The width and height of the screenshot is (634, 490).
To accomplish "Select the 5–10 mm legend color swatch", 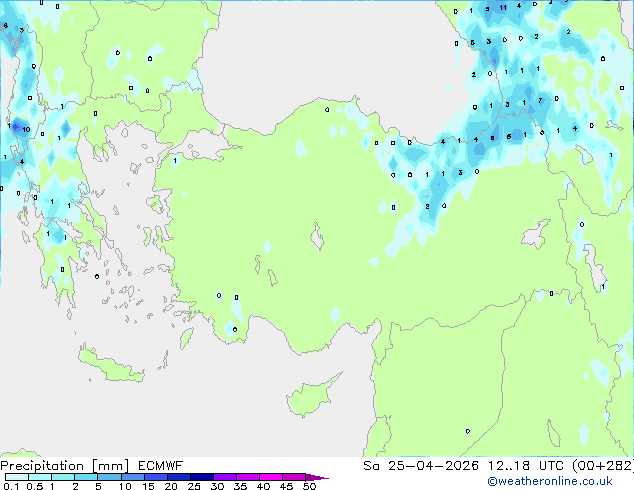I will 109,477.
